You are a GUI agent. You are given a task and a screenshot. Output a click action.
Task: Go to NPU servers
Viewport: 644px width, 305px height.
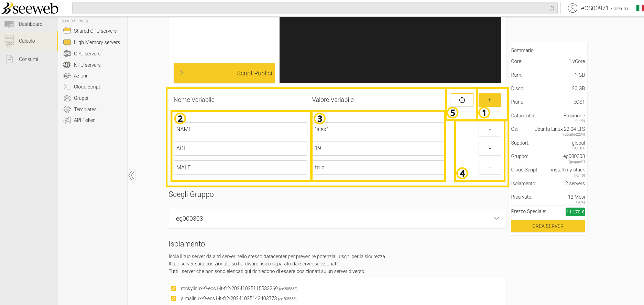tap(87, 65)
